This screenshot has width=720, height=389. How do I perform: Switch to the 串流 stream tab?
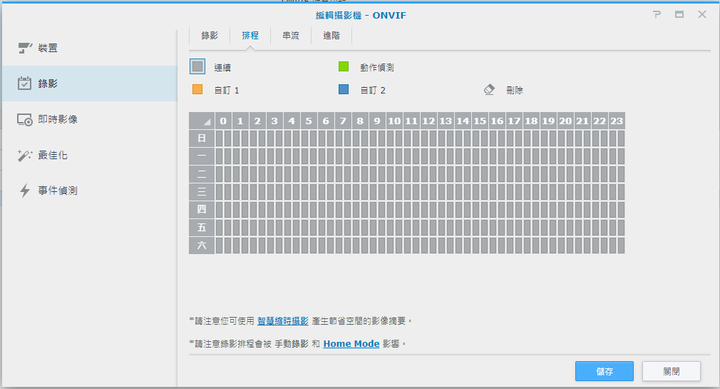click(291, 35)
